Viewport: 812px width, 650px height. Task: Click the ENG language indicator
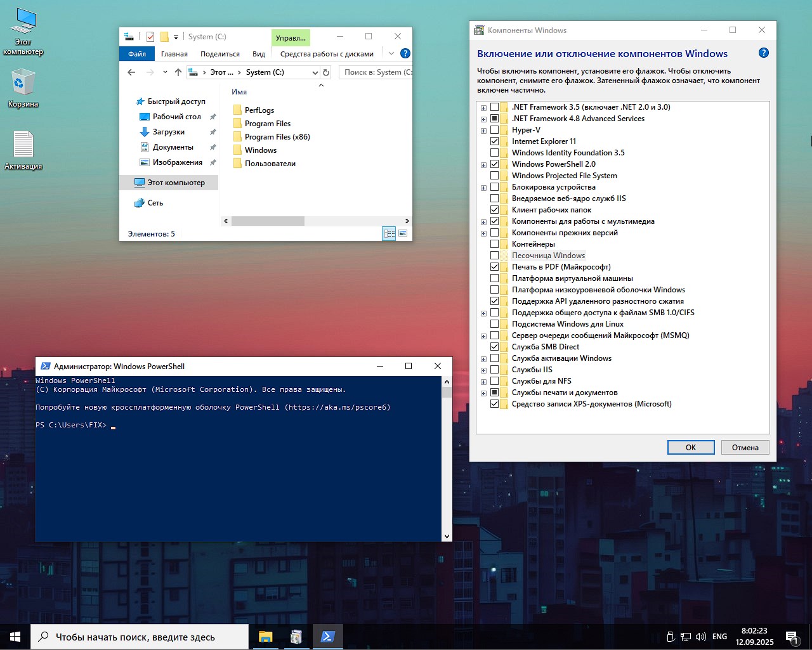[x=719, y=637]
